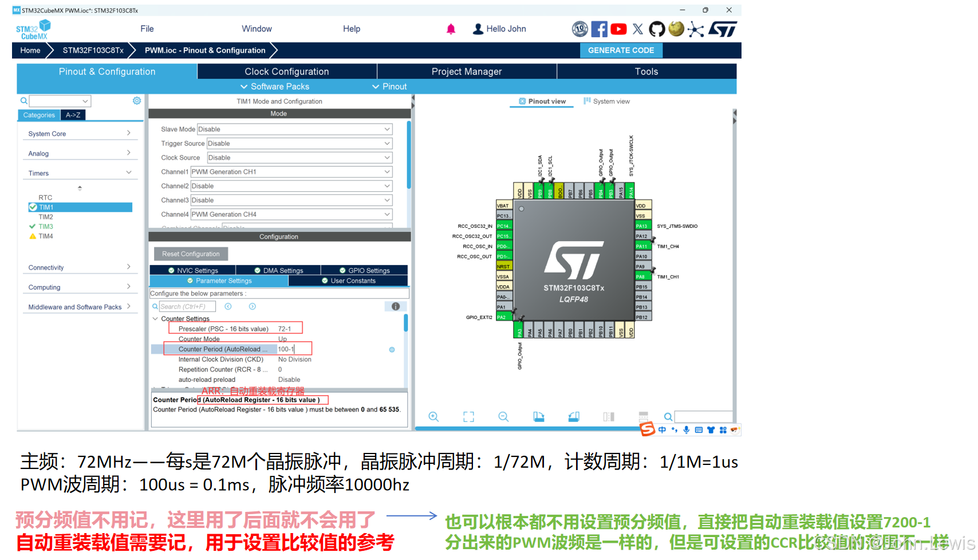Screen dimensions: 978x560
Task: Fit the pinout view to window
Action: click(x=468, y=417)
